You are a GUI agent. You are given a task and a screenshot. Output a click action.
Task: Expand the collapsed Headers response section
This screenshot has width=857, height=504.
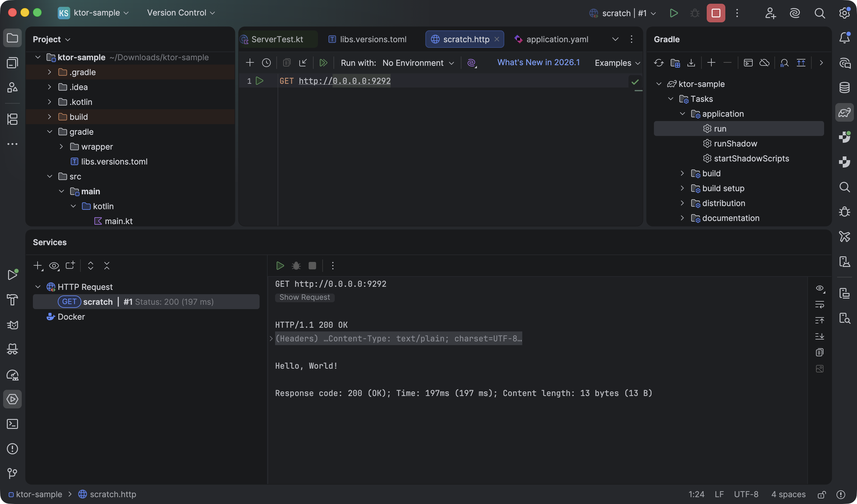[271, 339]
